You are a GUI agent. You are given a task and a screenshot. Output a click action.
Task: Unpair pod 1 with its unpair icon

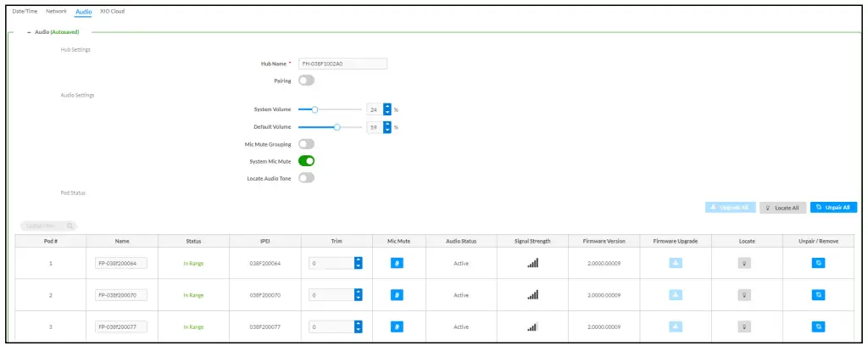point(818,263)
